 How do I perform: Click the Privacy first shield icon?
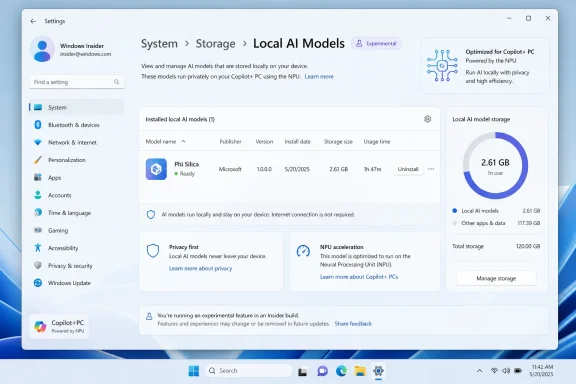point(153,251)
